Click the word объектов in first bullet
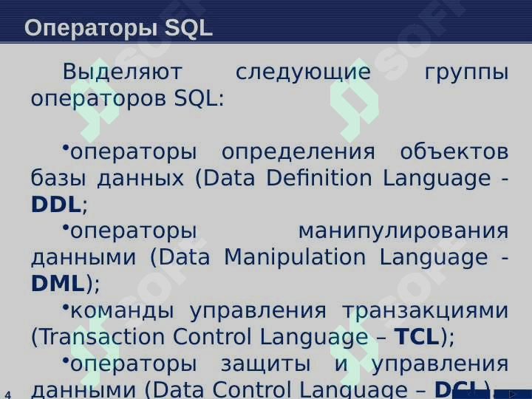 (454, 152)
